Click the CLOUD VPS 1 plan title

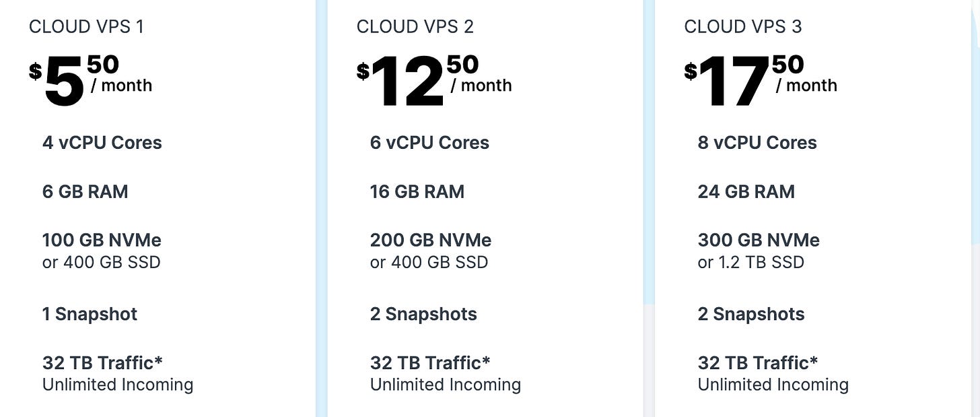tap(86, 26)
